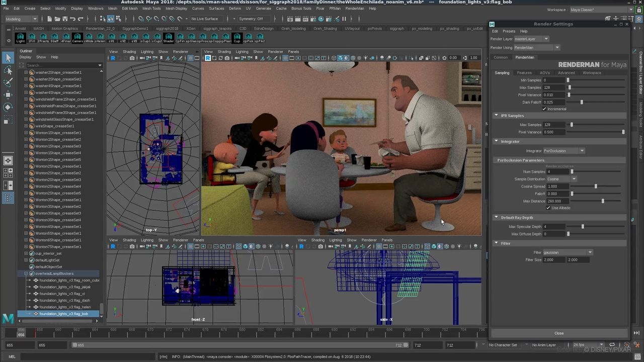Switch to the Common tab in Render Settings
This screenshot has height=362, width=644.
pyautogui.click(x=501, y=57)
